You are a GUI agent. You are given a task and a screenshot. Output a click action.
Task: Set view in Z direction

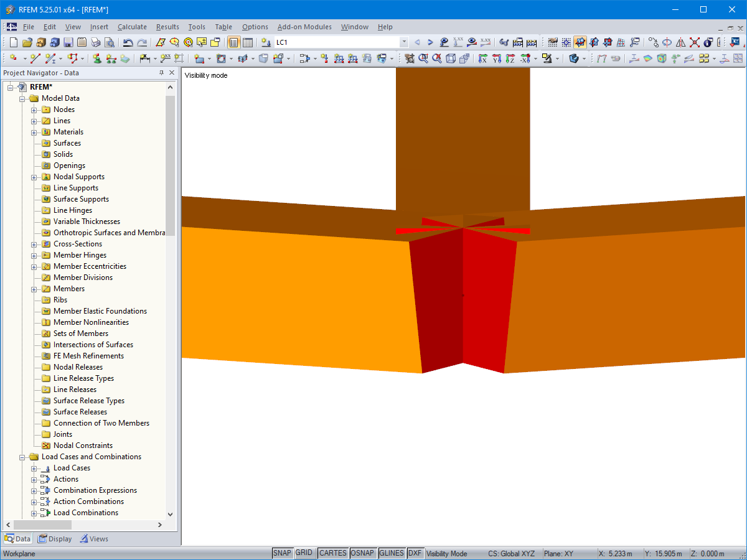coord(510,58)
